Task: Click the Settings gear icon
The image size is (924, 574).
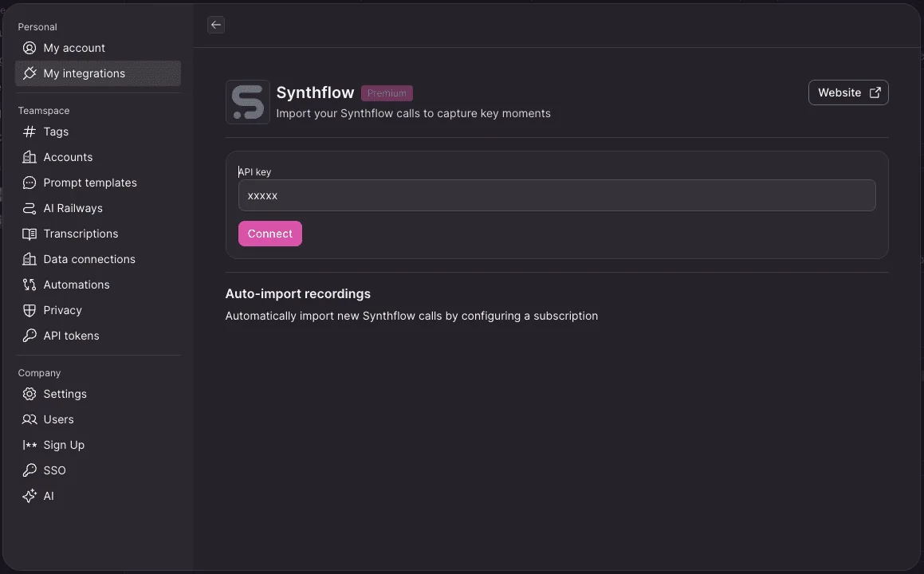Action: pos(29,394)
